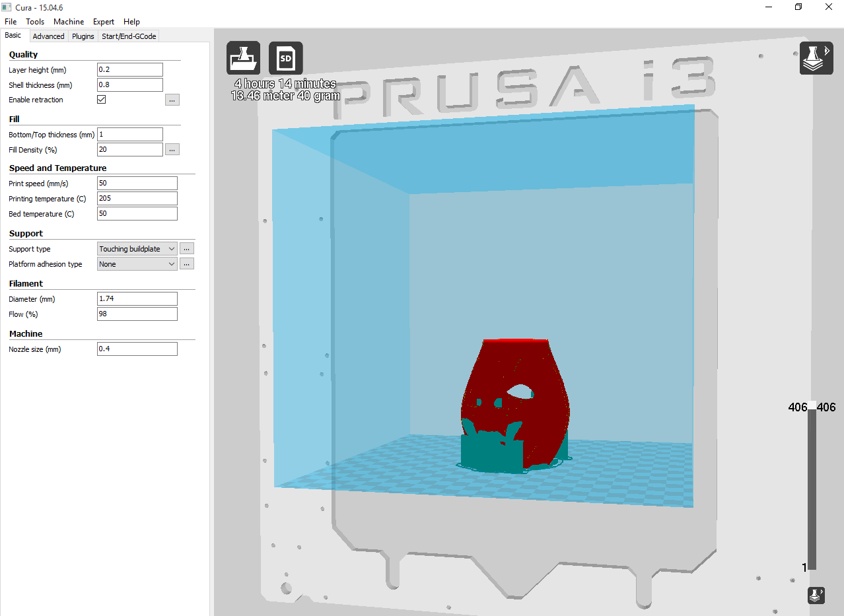
Task: Click the SD card save toolpath icon
Action: pos(286,58)
